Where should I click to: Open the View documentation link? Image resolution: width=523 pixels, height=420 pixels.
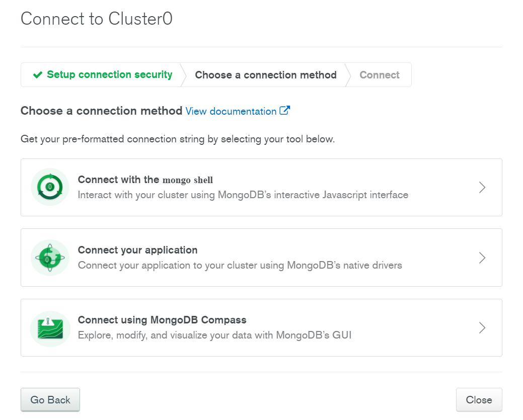(231, 111)
